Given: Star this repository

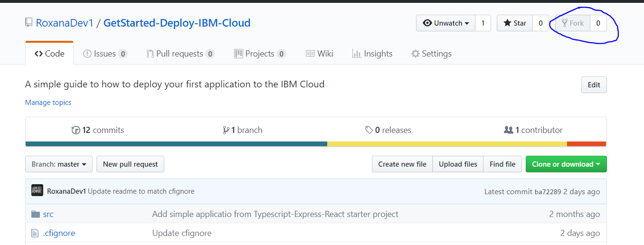Looking at the screenshot, I should (x=515, y=23).
